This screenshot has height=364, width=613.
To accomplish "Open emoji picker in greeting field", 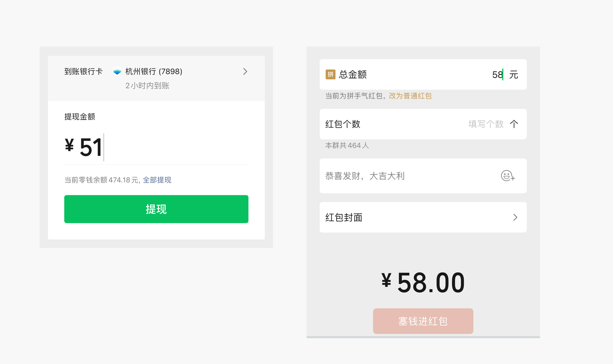I will pos(508,176).
